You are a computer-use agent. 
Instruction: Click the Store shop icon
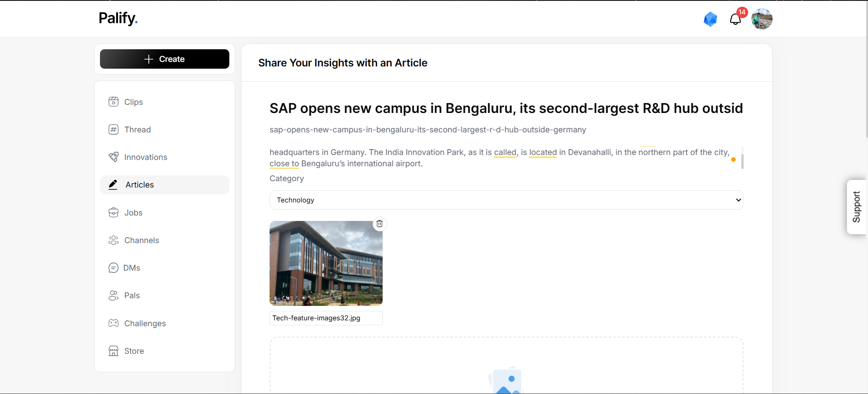(114, 351)
